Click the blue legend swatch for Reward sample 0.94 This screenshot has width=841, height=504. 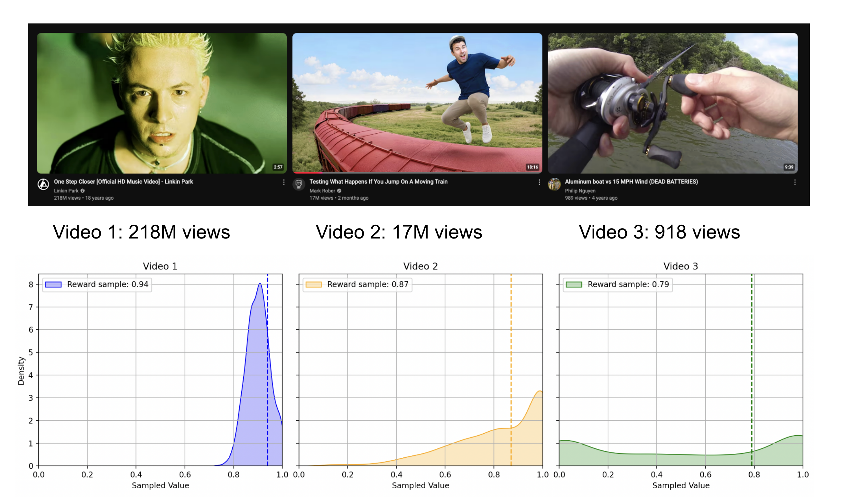coord(53,284)
